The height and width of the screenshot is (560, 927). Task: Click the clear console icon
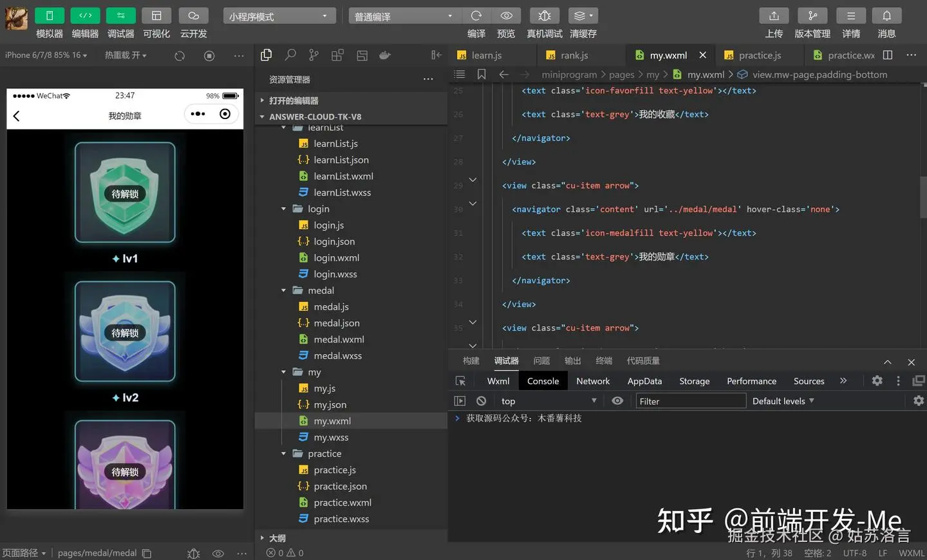point(481,401)
